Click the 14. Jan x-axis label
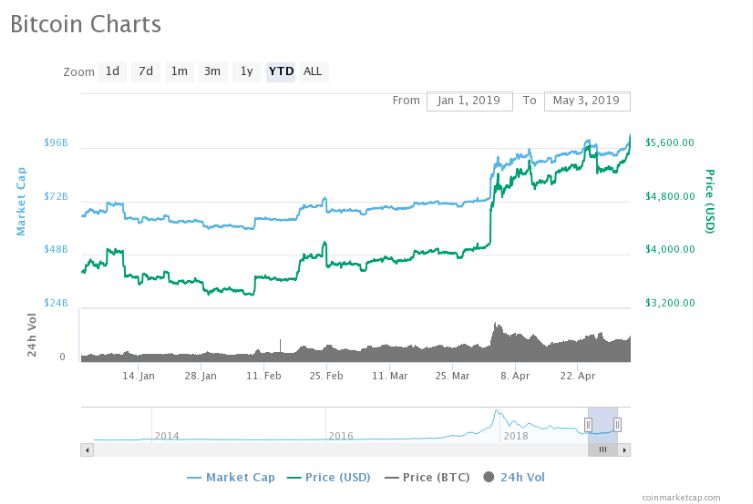The height and width of the screenshot is (504, 753). 138,376
